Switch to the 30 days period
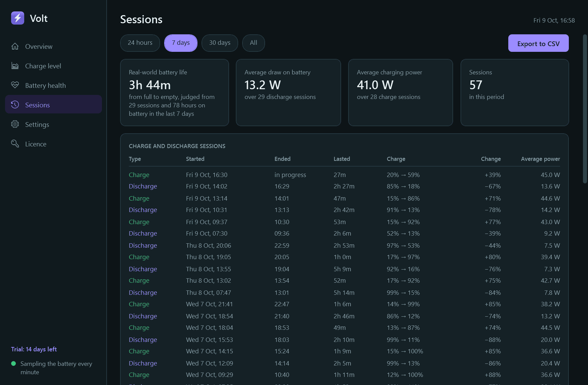This screenshot has height=385, width=588. [x=220, y=43]
